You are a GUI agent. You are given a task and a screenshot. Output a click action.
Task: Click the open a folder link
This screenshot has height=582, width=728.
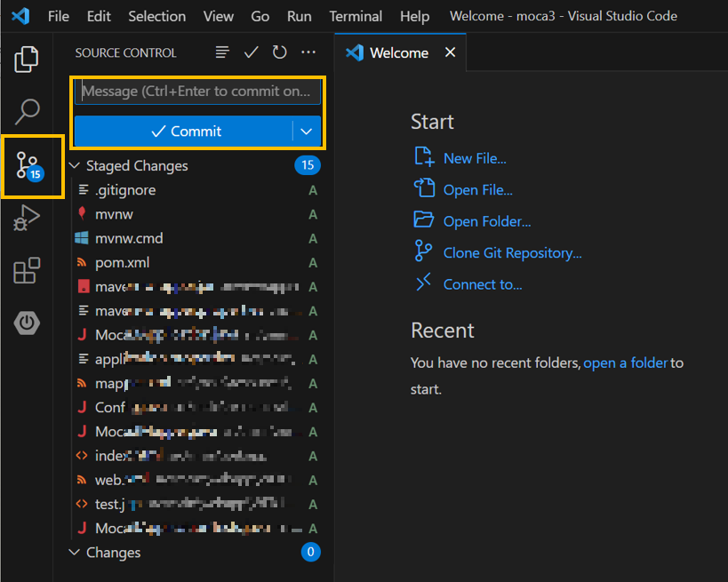coord(626,363)
